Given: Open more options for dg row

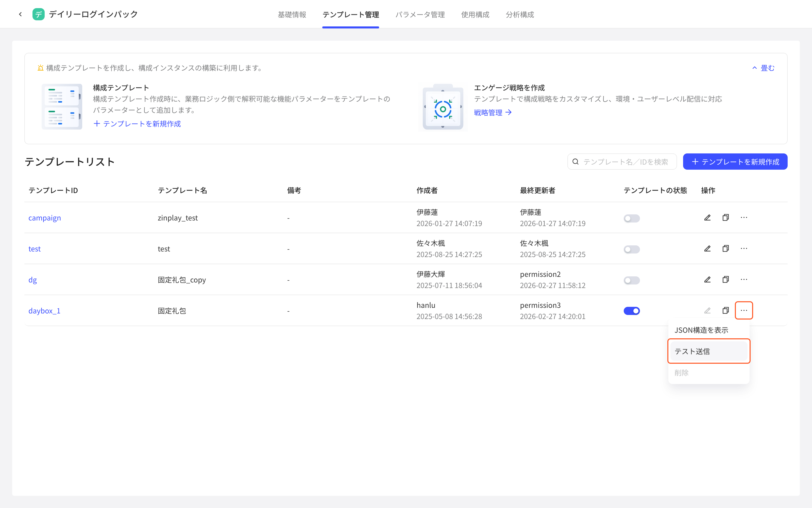Looking at the screenshot, I should pos(744,280).
